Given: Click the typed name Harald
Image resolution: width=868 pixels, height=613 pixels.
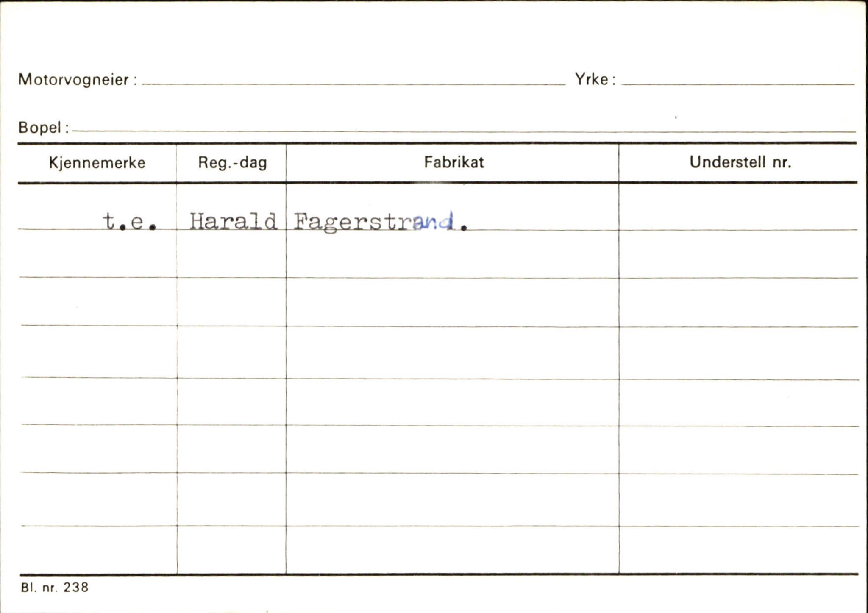Looking at the screenshot, I should [x=233, y=222].
